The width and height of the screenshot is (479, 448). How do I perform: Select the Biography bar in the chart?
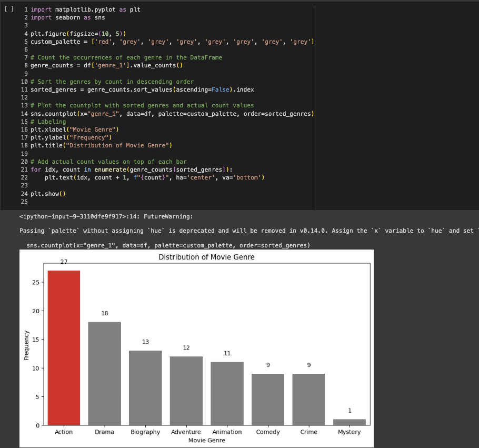pos(145,388)
